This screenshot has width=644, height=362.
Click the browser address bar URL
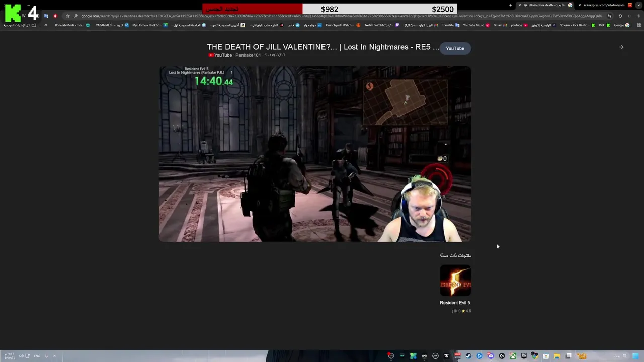pyautogui.click(x=342, y=16)
